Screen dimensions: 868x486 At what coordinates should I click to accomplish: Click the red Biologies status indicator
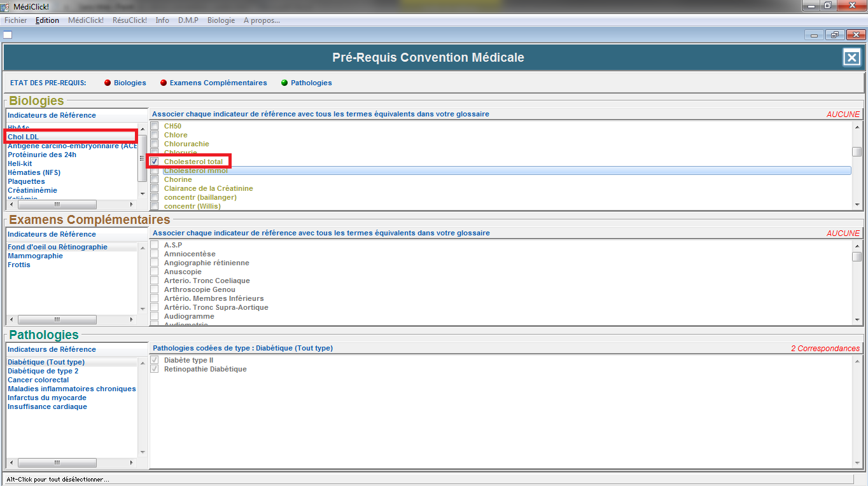(108, 83)
